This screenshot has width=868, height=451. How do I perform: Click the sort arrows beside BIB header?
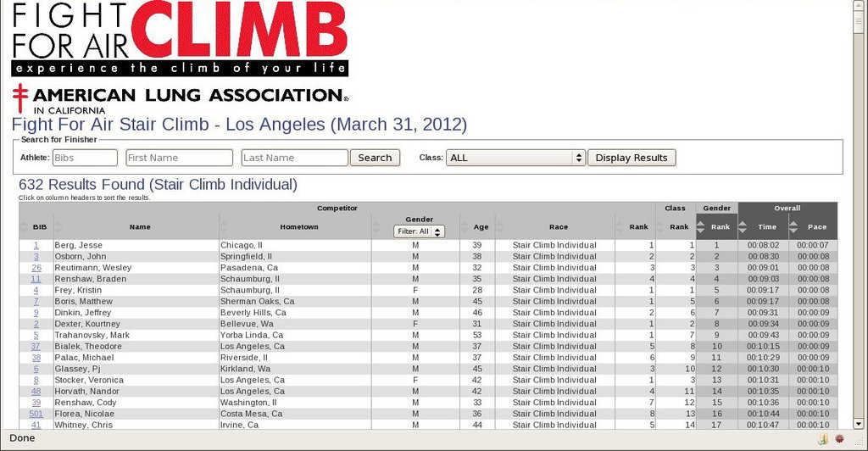pos(23,227)
